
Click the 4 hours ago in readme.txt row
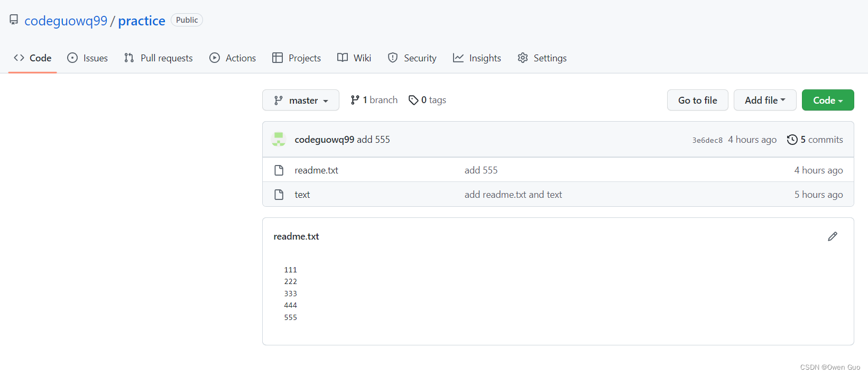coord(818,170)
